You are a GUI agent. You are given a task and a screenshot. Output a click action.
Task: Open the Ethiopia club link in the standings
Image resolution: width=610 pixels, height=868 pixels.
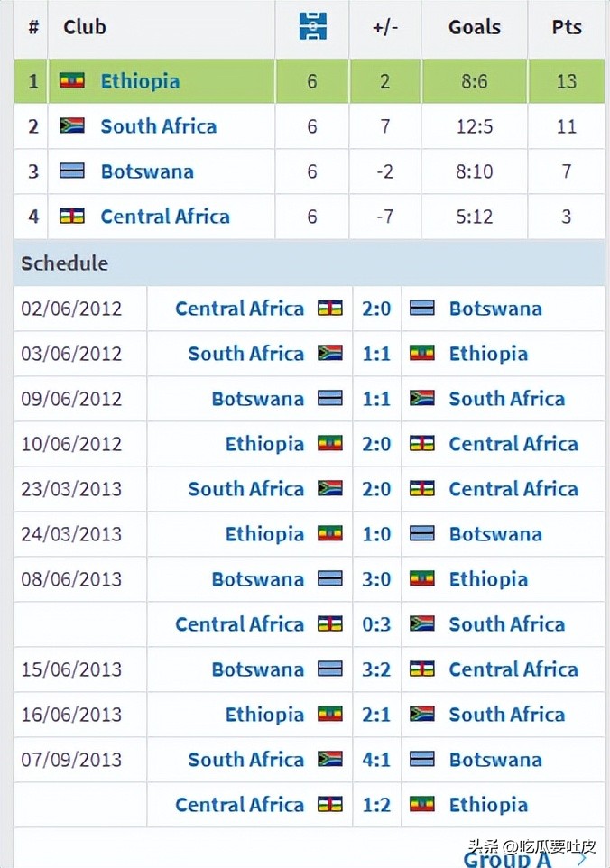pos(140,81)
